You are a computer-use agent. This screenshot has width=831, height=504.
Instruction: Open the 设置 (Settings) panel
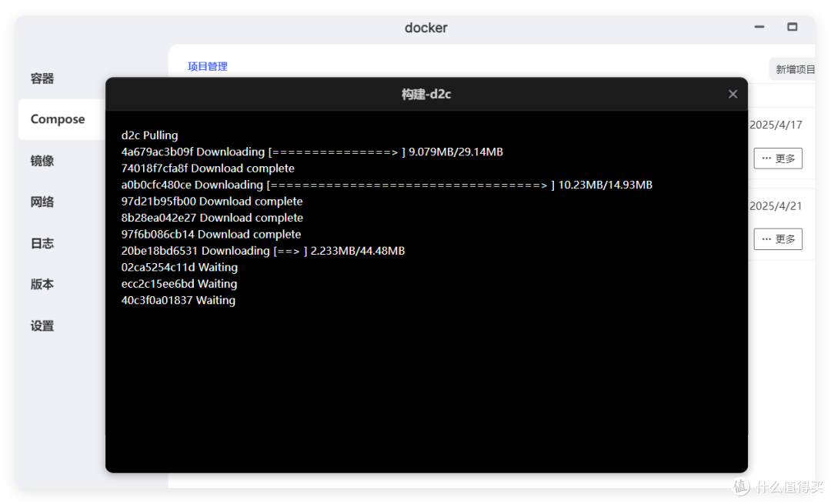(42, 325)
